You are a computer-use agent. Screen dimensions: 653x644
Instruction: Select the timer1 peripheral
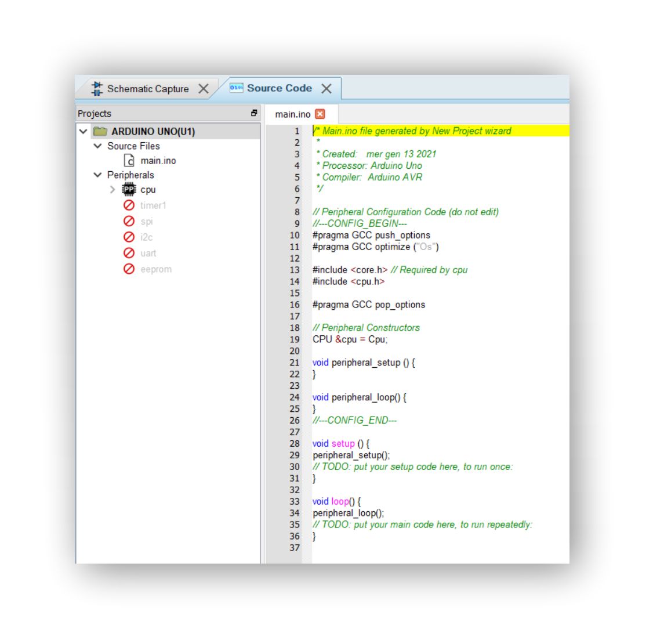coord(153,205)
